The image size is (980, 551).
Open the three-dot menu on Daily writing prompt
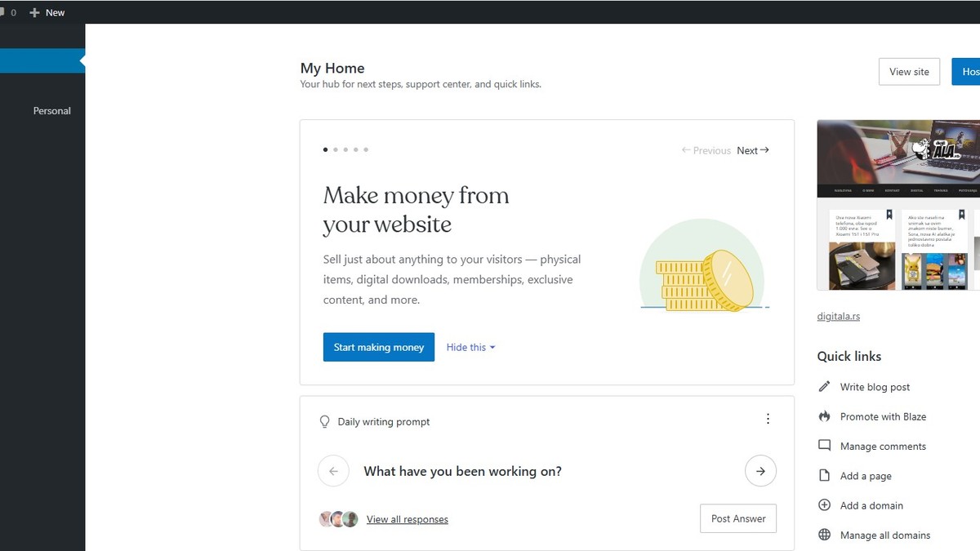[x=768, y=419]
